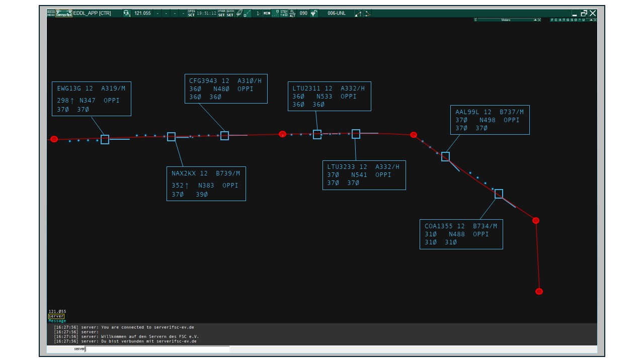Click N383 speed in NAX2KX tag
This screenshot has width=644, height=362.
point(206,186)
